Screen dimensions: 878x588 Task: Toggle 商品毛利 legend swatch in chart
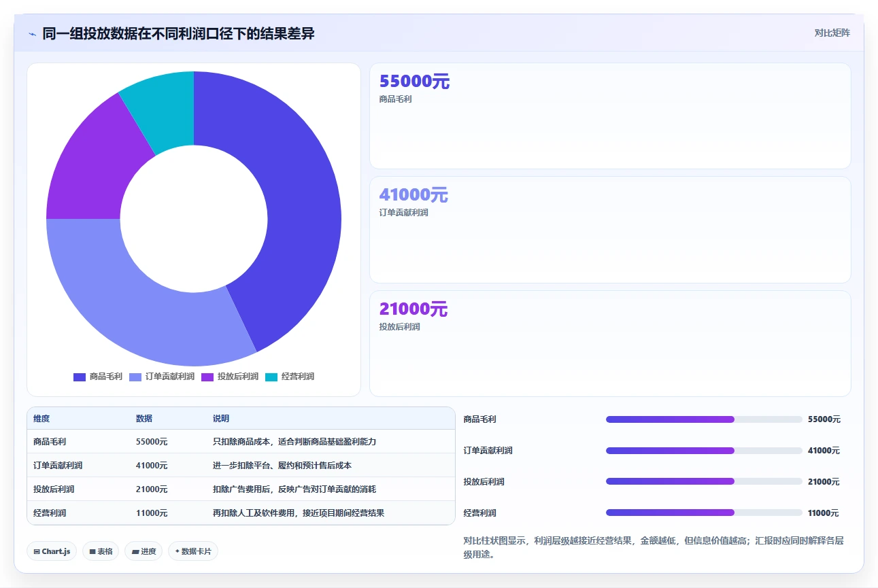(80, 377)
